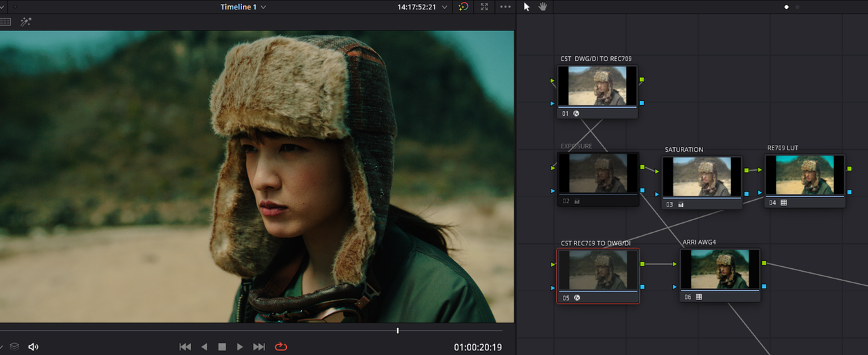Select the SATURATION node 03

point(702,182)
